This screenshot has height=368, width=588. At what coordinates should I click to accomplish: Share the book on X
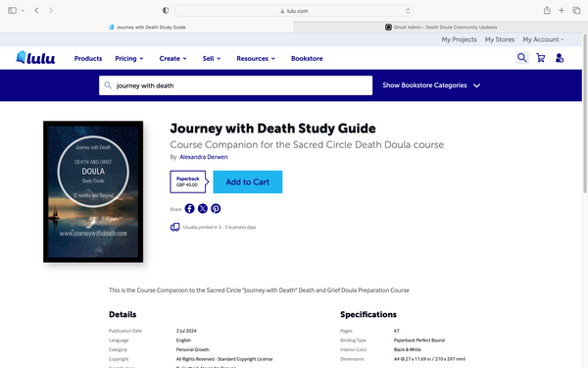click(x=203, y=208)
